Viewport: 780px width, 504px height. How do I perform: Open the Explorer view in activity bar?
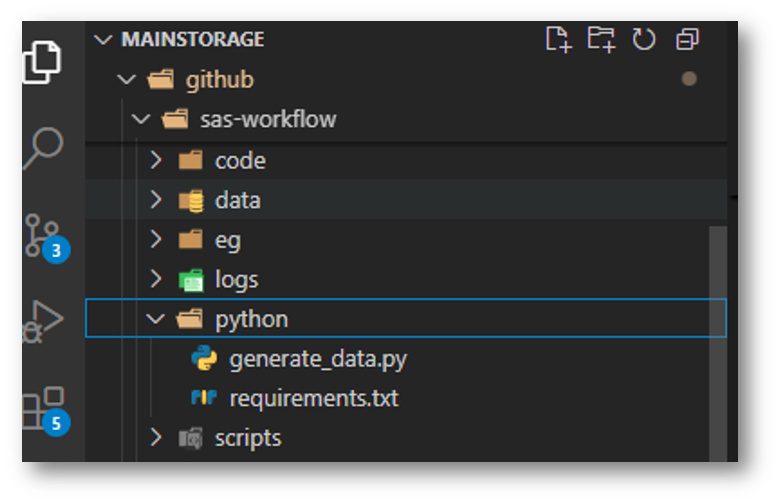(43, 63)
